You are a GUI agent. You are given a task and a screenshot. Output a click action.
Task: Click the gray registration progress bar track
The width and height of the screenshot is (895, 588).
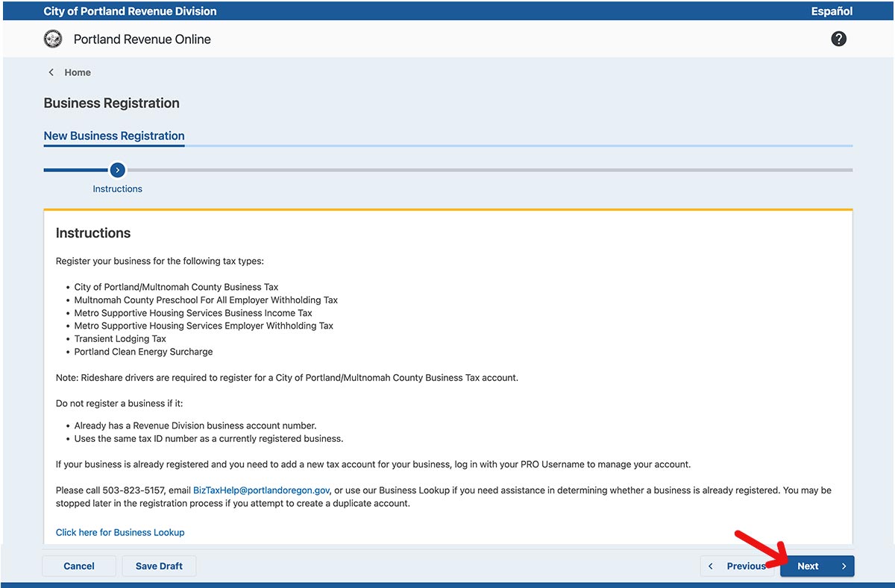(485, 170)
